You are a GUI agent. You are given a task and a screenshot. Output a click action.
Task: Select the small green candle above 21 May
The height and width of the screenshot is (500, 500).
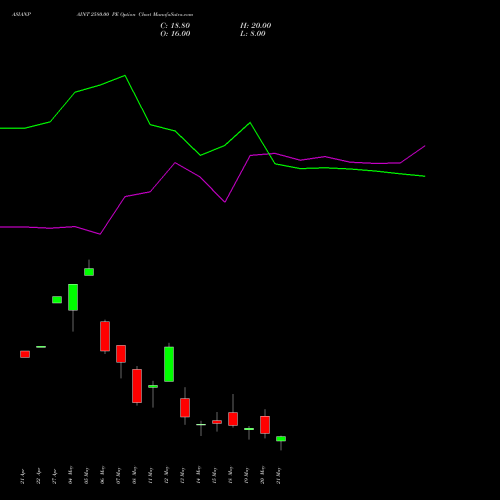coord(281,439)
